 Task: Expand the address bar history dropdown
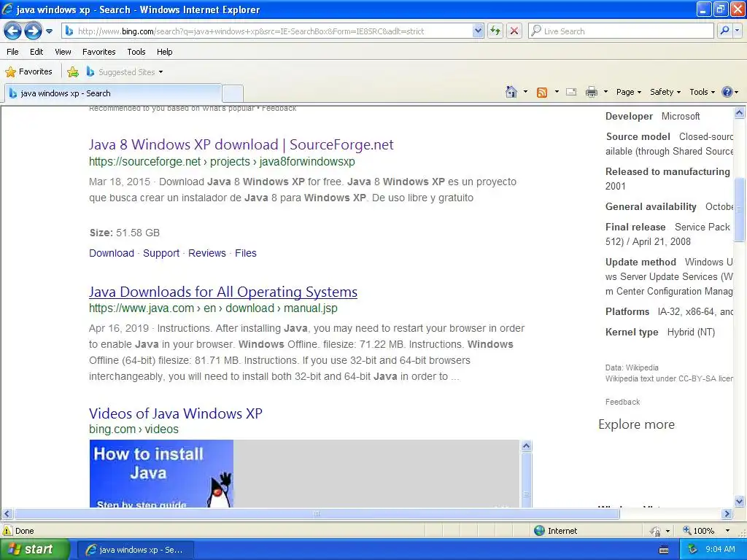(478, 31)
